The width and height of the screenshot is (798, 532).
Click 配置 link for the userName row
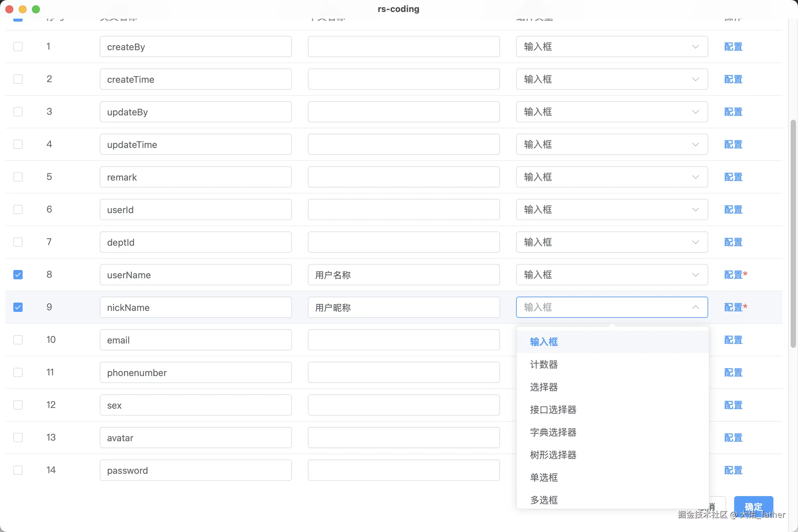coord(733,275)
